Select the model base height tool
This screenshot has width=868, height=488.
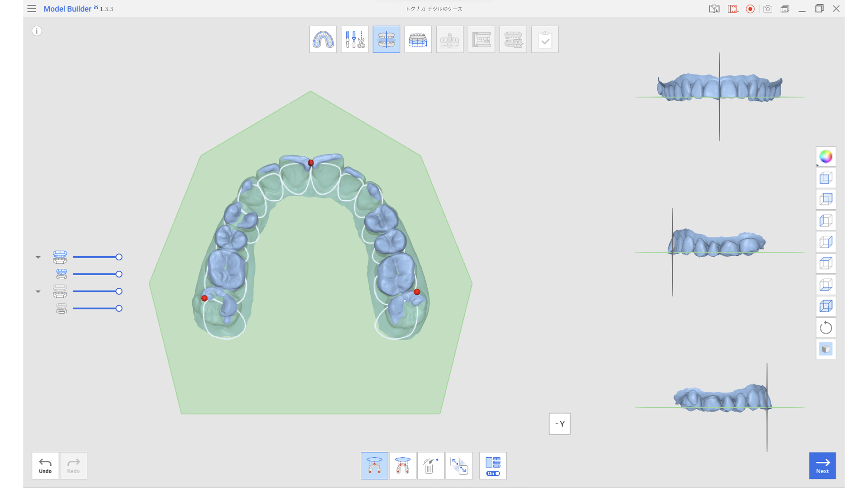click(x=418, y=39)
